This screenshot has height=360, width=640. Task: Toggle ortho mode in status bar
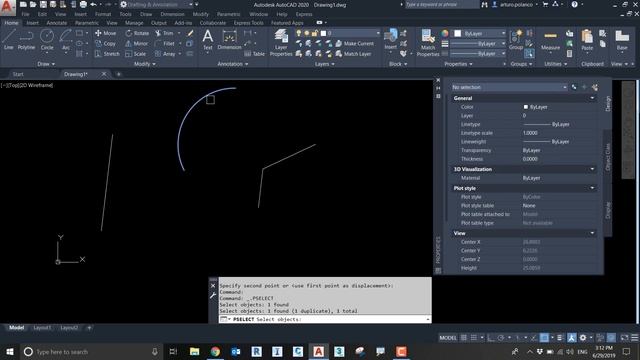point(491,338)
